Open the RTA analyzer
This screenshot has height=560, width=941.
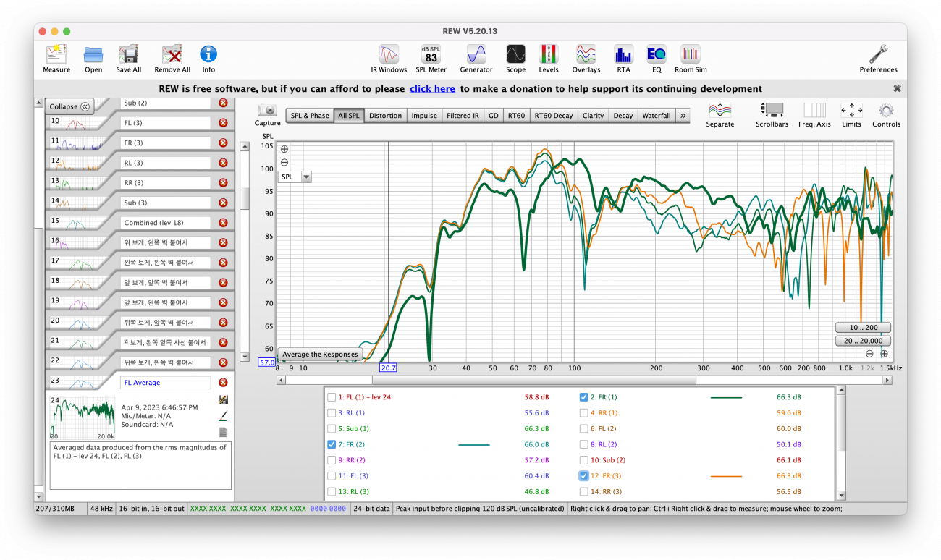(623, 54)
